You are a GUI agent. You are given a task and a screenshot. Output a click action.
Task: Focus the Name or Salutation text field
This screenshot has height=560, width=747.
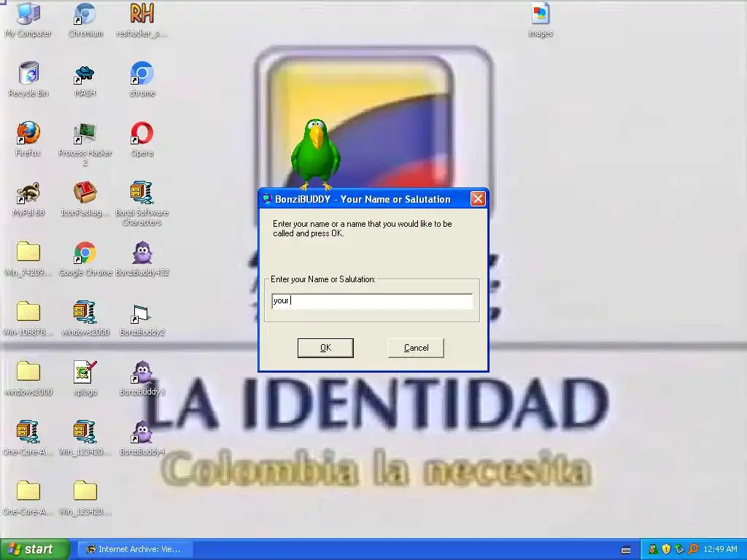[372, 301]
